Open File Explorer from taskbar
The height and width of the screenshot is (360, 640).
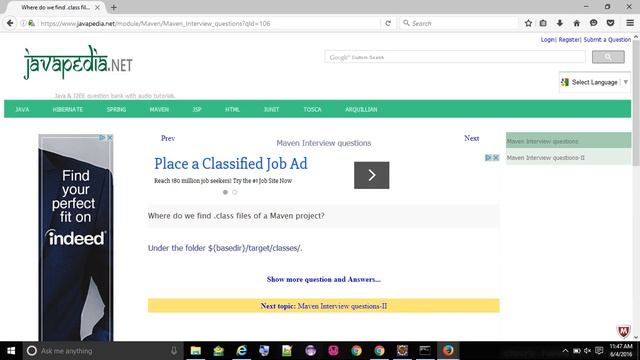196,351
